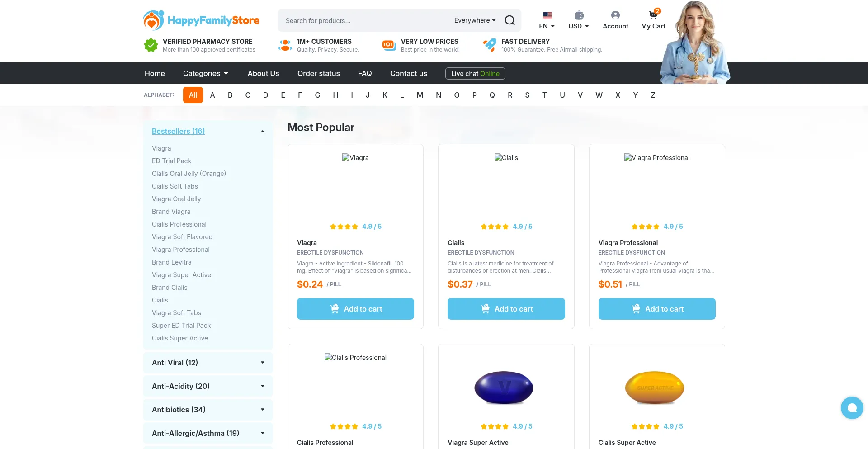868x449 pixels.
Task: Open the floating chat bubble
Action: point(852,408)
